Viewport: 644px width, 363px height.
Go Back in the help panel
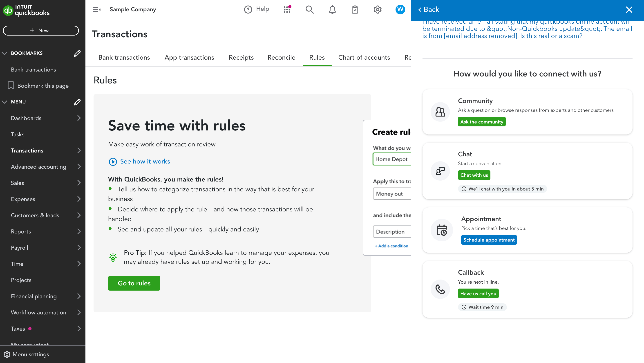[428, 9]
